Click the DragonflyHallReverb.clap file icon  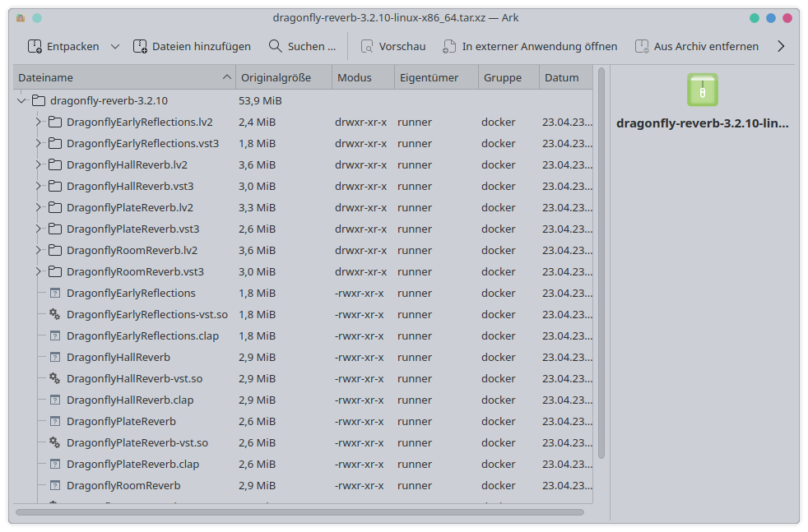click(55, 400)
